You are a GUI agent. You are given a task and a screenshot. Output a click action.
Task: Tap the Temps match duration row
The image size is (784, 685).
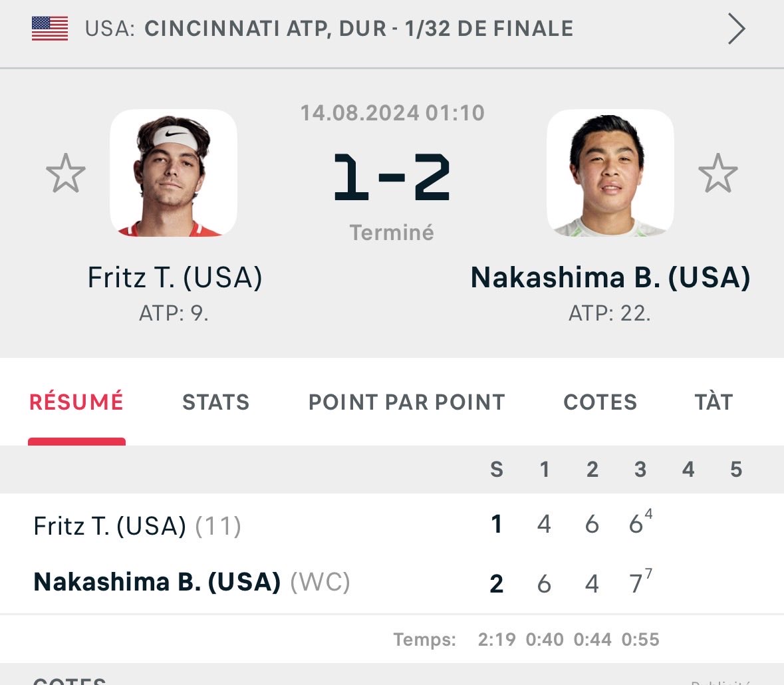click(x=526, y=640)
